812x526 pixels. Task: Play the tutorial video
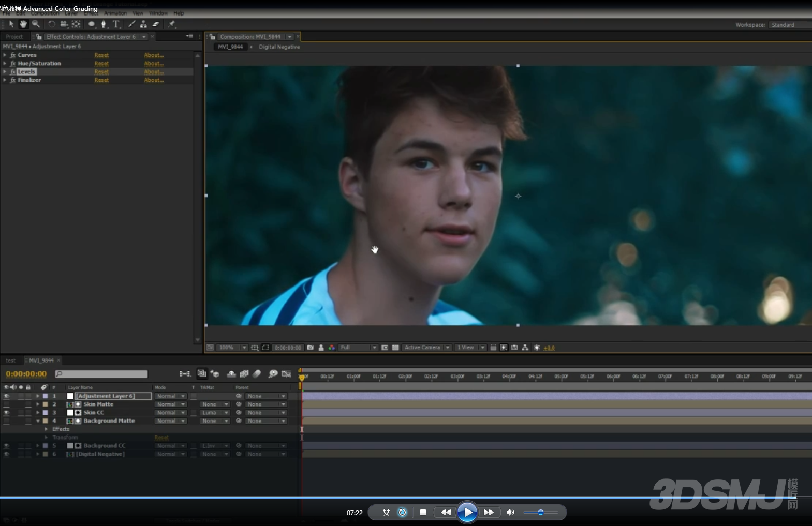coord(467,513)
